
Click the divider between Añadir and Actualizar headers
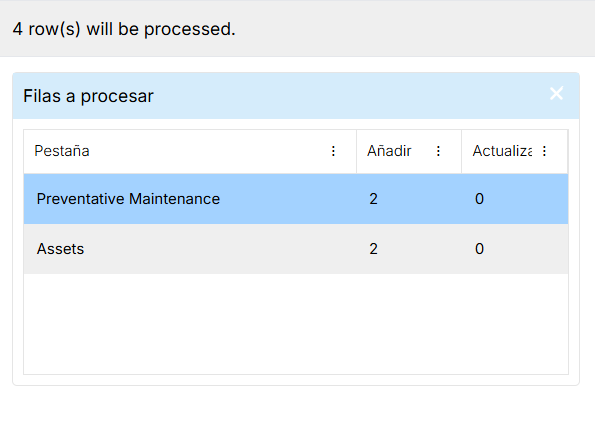point(461,151)
